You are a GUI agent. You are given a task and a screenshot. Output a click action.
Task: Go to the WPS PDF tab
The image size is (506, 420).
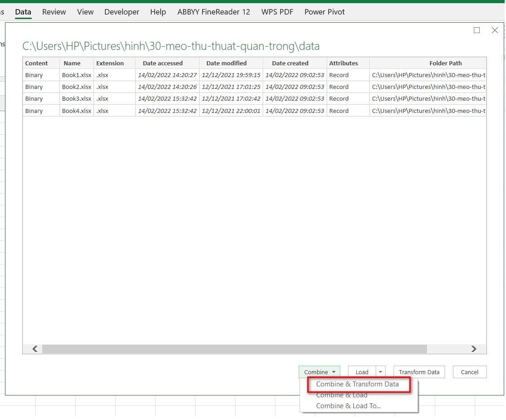coord(277,12)
